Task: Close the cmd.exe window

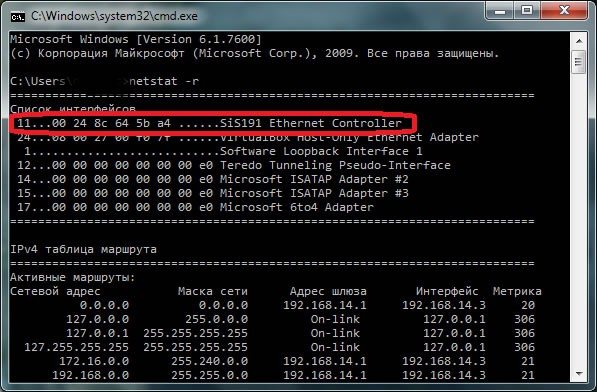Action: pos(564,11)
